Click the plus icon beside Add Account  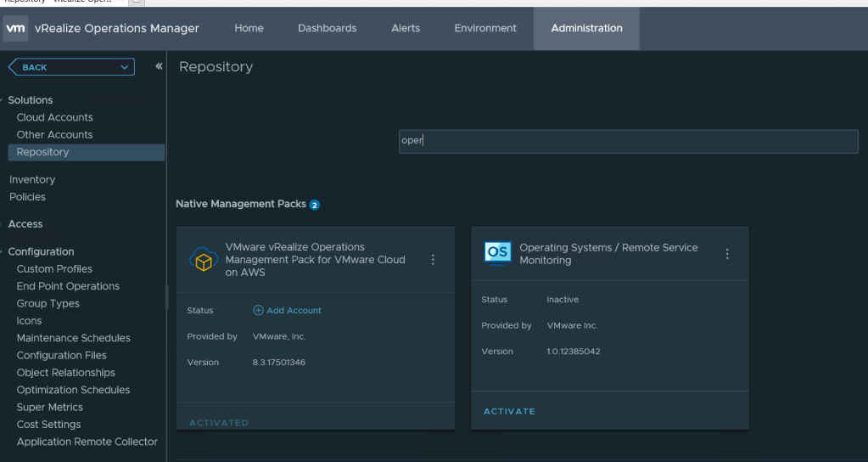click(x=259, y=311)
